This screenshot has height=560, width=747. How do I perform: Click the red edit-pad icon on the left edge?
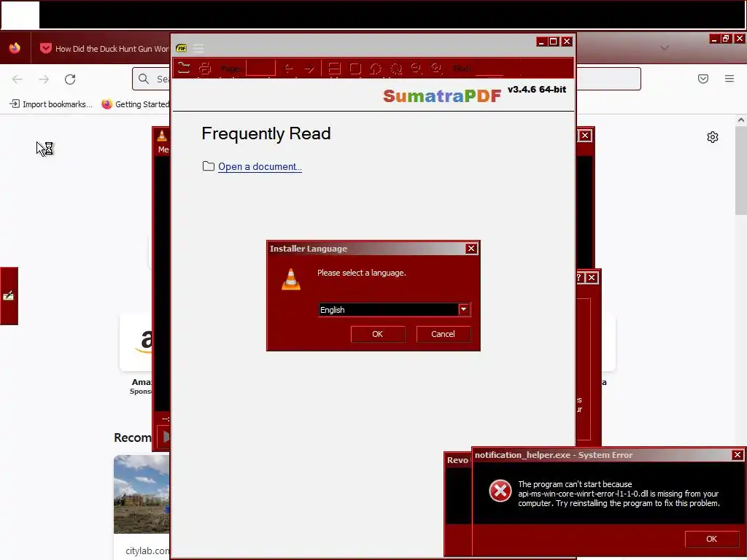pos(9,296)
